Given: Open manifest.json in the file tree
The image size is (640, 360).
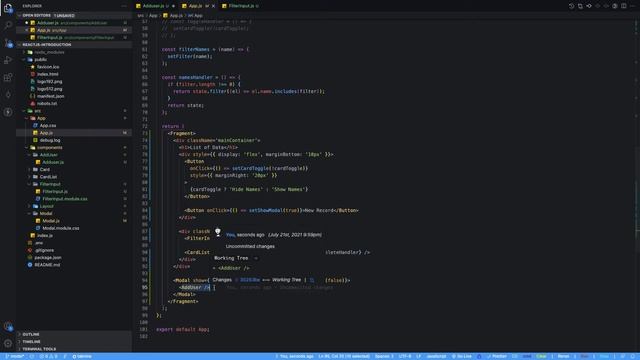Looking at the screenshot, I should point(74,96).
